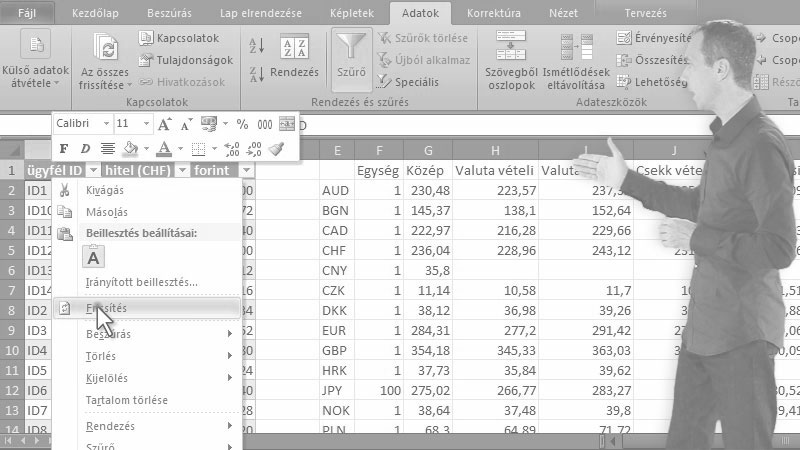Image resolution: width=800 pixels, height=450 pixels.
Task: Increase font size with large A icon
Action: pyautogui.click(x=164, y=124)
